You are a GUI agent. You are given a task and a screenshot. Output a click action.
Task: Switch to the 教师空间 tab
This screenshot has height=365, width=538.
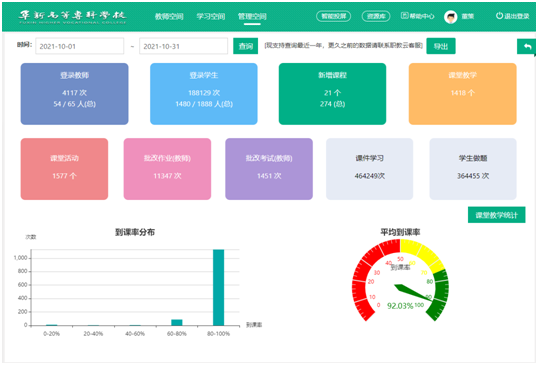[x=169, y=16]
